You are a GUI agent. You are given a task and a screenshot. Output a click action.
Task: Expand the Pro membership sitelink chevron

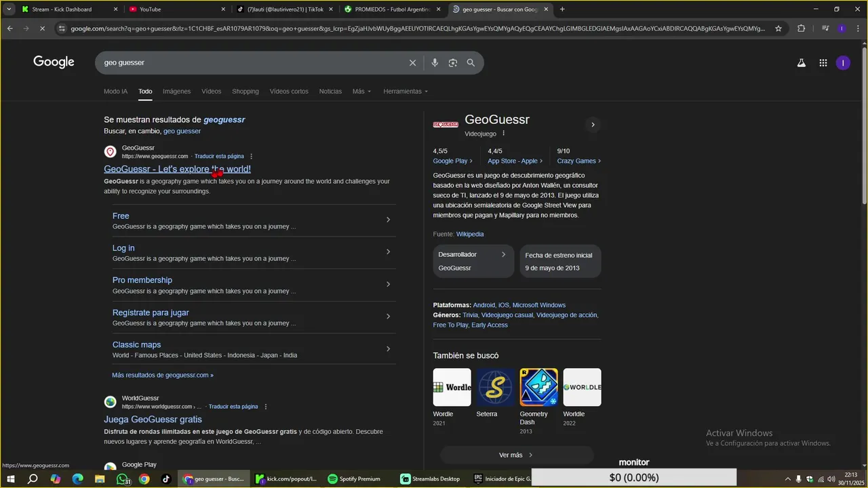(x=388, y=284)
